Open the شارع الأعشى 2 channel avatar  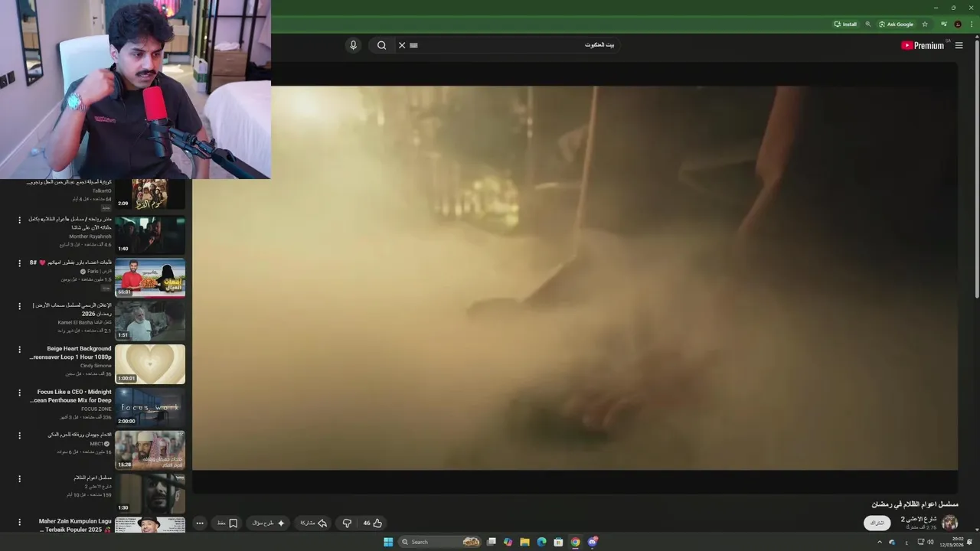949,523
